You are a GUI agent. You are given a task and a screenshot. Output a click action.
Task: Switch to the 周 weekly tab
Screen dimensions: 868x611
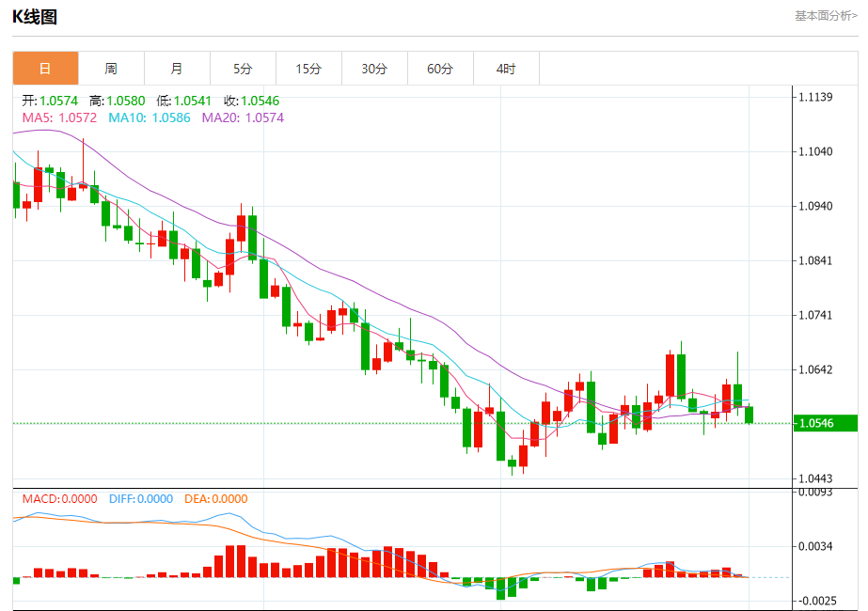tap(111, 69)
